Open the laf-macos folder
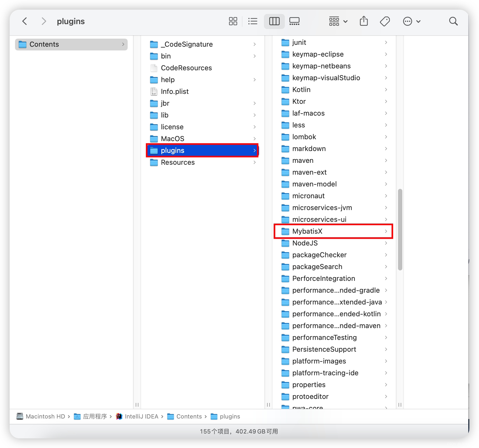Viewport: 479px width, 448px height. (x=334, y=113)
